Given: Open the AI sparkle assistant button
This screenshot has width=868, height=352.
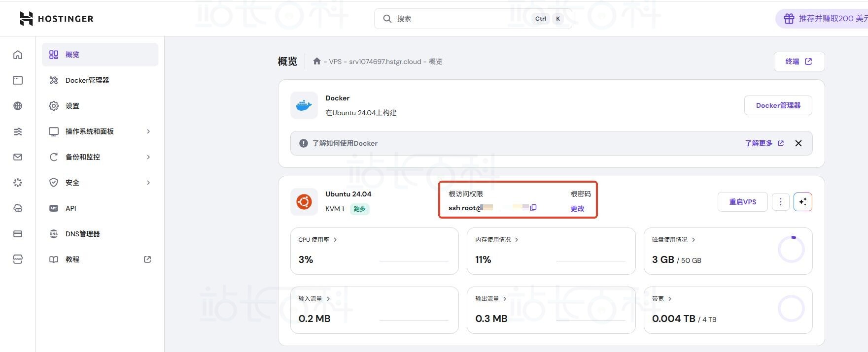Looking at the screenshot, I should pyautogui.click(x=802, y=202).
